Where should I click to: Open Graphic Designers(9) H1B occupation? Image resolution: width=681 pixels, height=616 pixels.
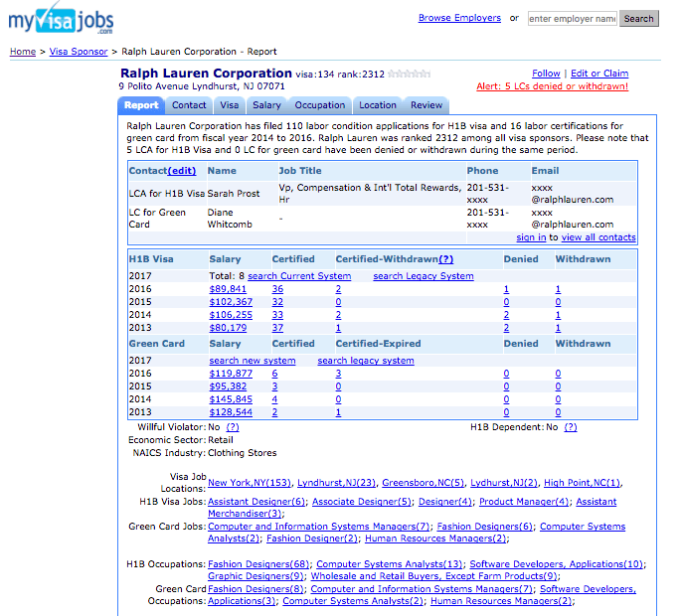click(x=255, y=576)
